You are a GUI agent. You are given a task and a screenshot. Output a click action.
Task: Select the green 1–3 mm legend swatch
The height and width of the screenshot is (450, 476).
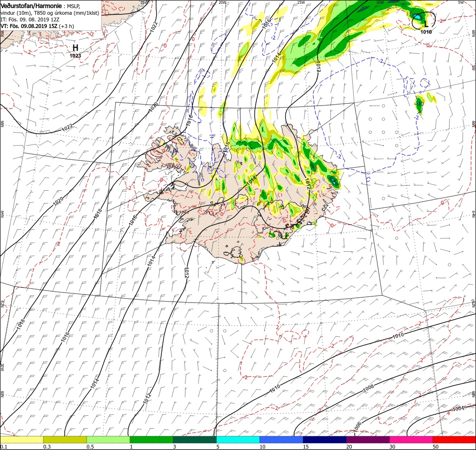[151, 440]
